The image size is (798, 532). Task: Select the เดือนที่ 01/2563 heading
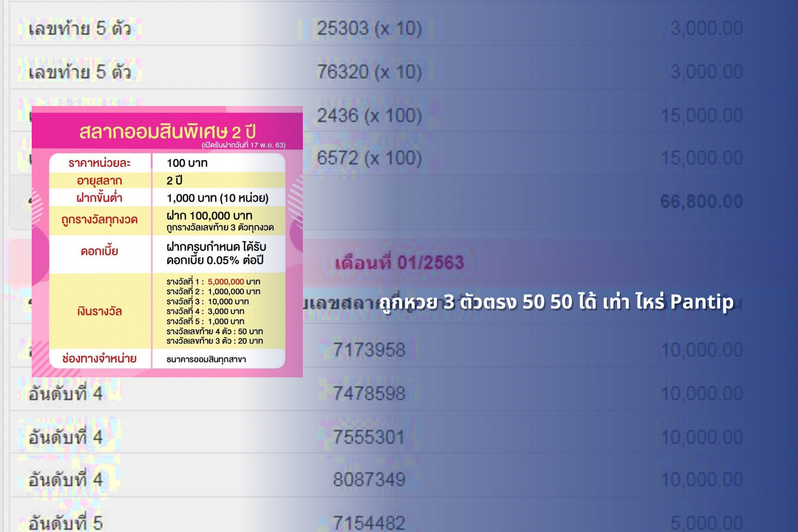(x=400, y=262)
